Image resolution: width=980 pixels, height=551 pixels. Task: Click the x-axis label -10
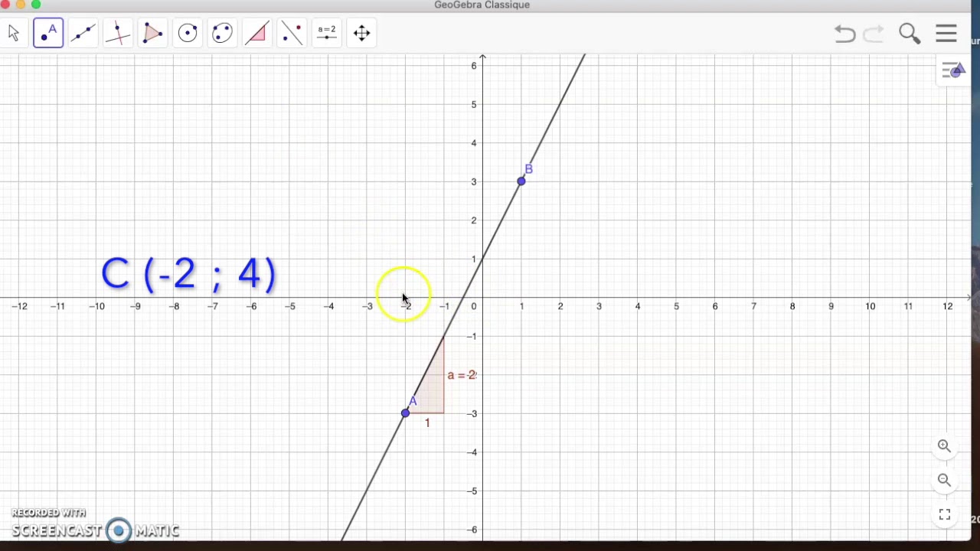(x=96, y=306)
